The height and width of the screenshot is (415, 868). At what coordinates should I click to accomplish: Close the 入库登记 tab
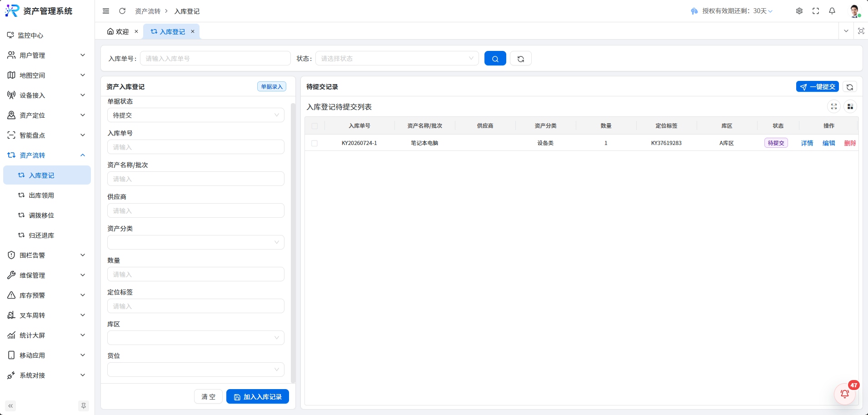click(193, 31)
